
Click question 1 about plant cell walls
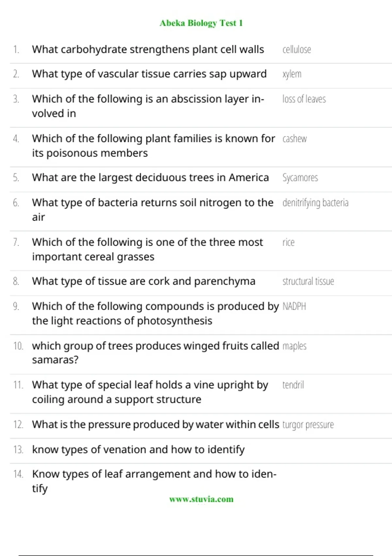click(148, 50)
